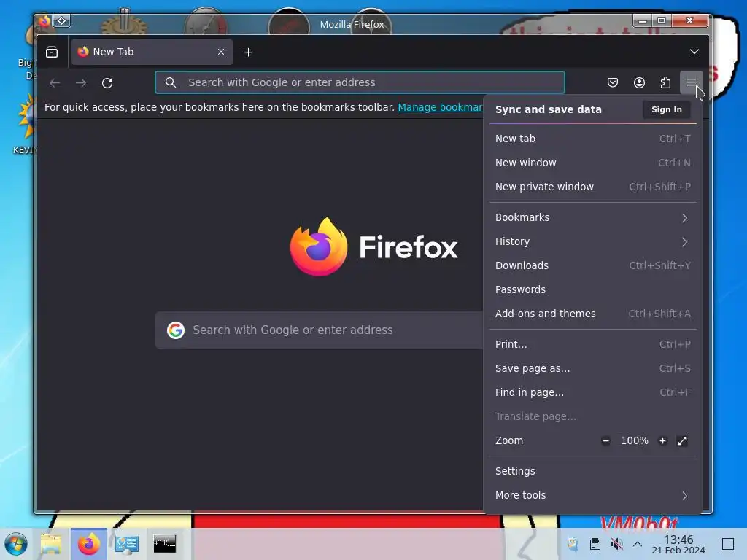Viewport: 747px width, 560px height.
Task: Select the New Tab browser tab
Action: pyautogui.click(x=152, y=52)
